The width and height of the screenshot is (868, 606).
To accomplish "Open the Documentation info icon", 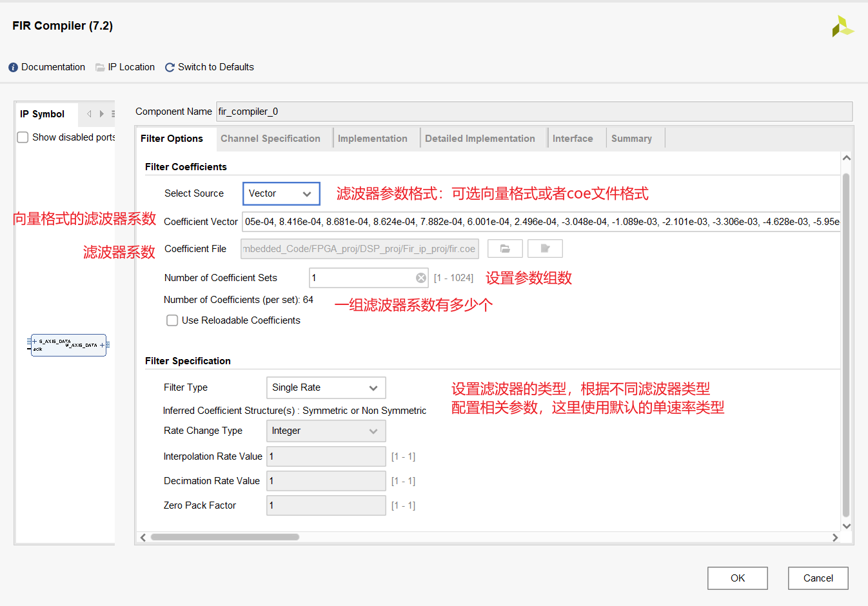I will tap(13, 67).
